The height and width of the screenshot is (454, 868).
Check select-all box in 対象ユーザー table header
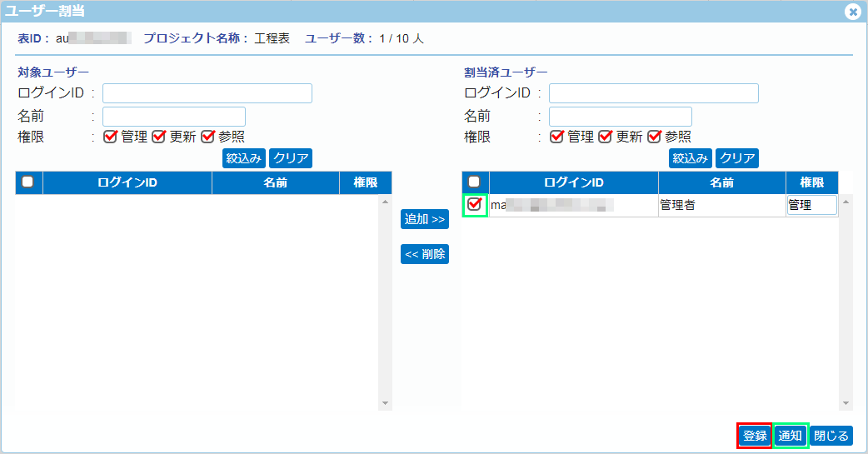click(x=28, y=182)
